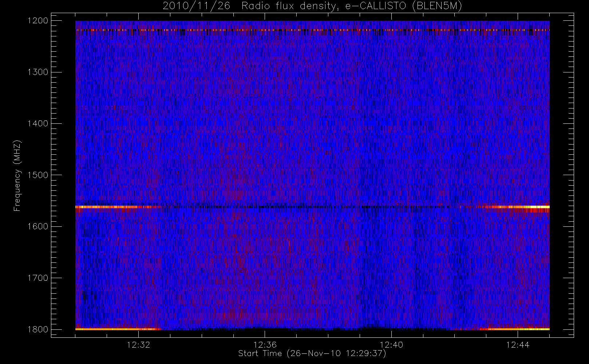This screenshot has height=364, width=589.
Task: Click the 12:44 time tick label
Action: tap(518, 345)
